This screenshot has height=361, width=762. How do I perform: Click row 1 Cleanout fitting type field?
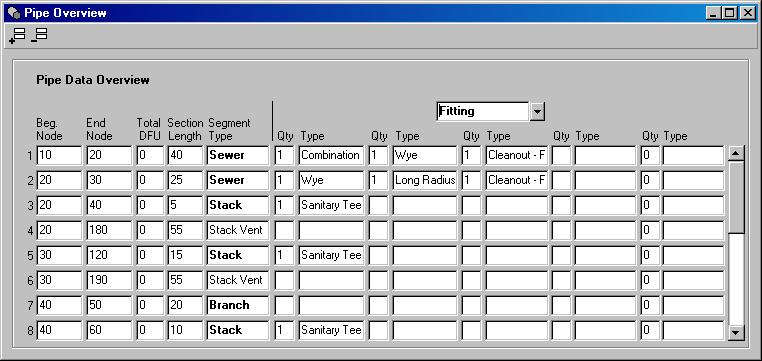(517, 155)
